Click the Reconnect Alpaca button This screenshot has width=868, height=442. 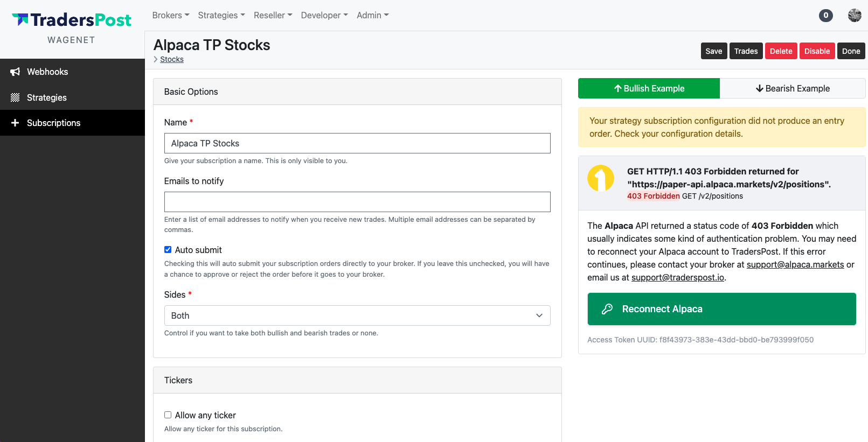pyautogui.click(x=721, y=309)
